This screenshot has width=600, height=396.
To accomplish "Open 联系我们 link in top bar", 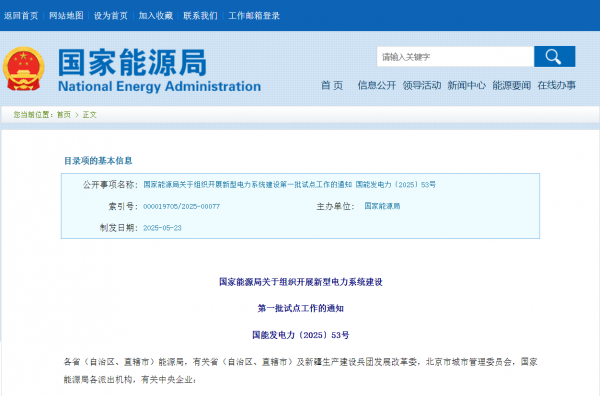I will pos(201,16).
